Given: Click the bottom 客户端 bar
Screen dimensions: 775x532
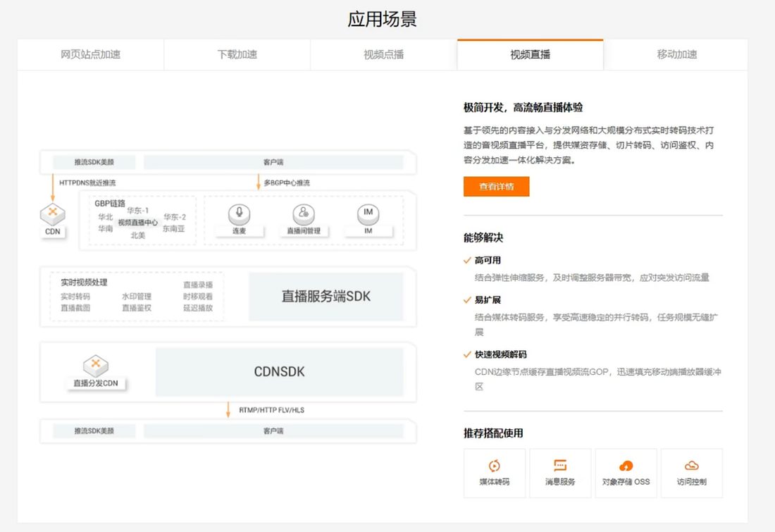Looking at the screenshot, I should click(273, 431).
